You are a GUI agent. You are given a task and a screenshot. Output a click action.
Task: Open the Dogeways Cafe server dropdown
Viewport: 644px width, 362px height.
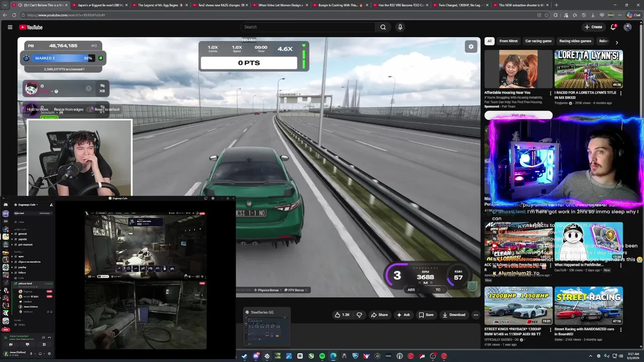[x=29, y=205]
